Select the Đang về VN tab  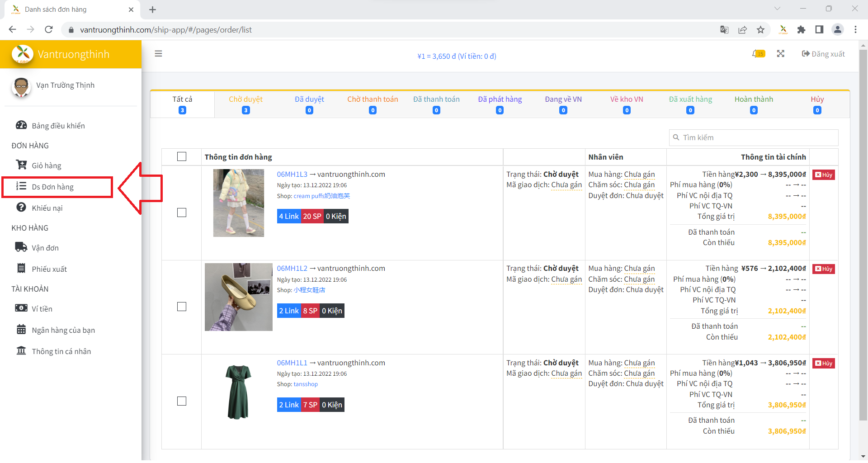[563, 104]
